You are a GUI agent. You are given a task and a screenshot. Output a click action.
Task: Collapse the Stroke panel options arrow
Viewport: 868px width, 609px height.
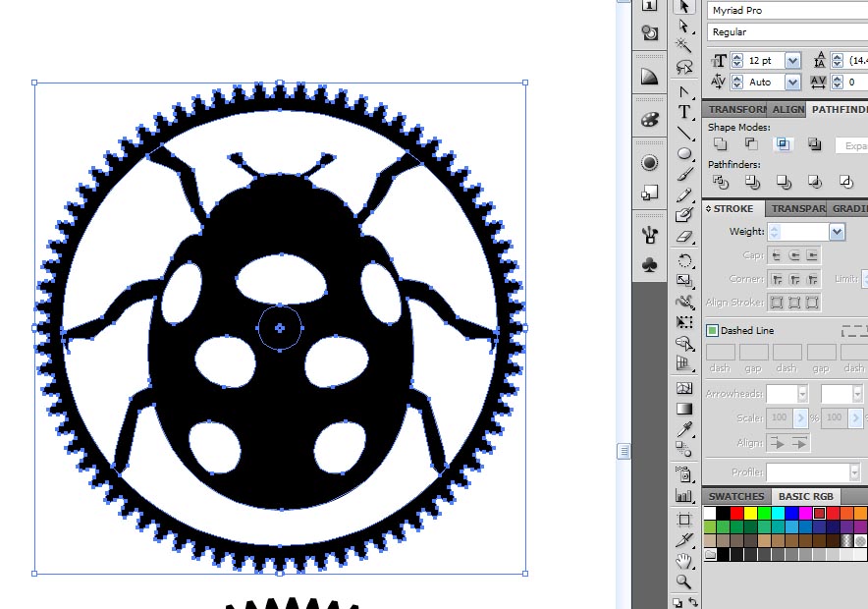[708, 208]
